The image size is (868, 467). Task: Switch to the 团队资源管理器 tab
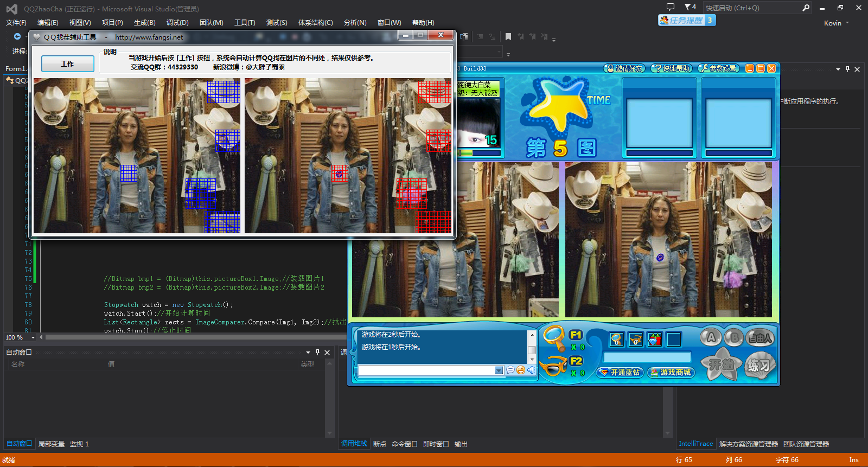806,444
